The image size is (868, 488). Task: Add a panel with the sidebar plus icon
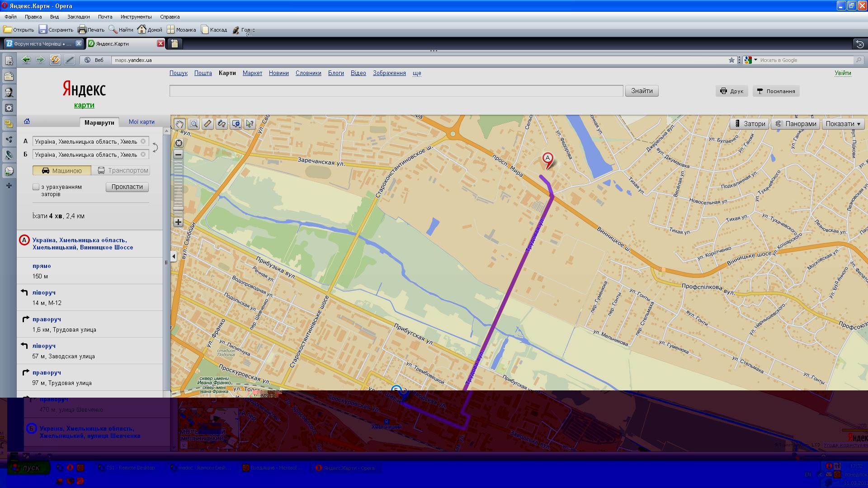point(9,186)
